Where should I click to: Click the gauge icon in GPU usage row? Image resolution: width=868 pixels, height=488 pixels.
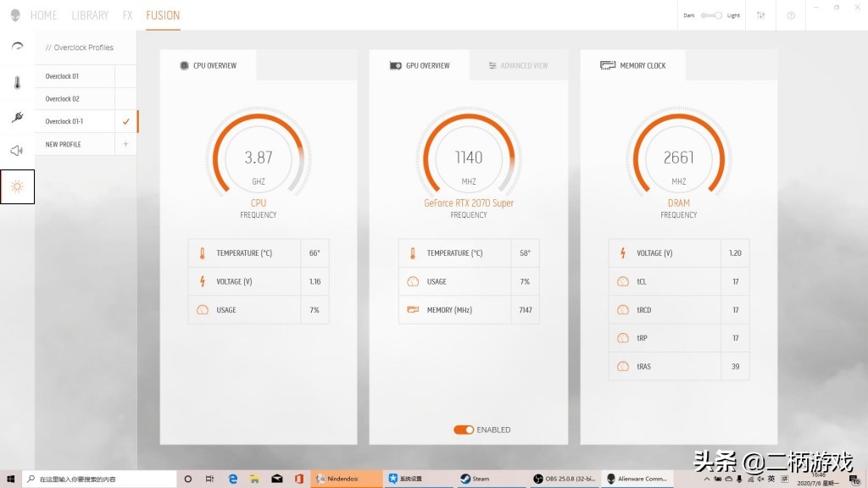pyautogui.click(x=413, y=281)
